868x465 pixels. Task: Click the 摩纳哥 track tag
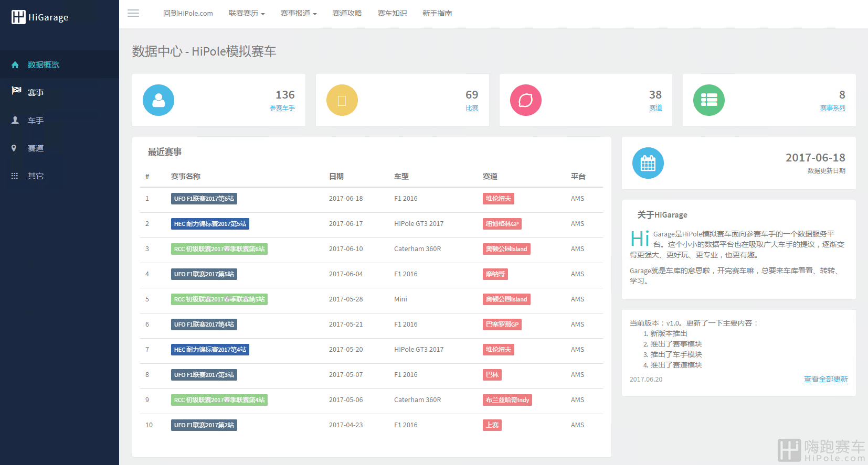[x=495, y=274]
